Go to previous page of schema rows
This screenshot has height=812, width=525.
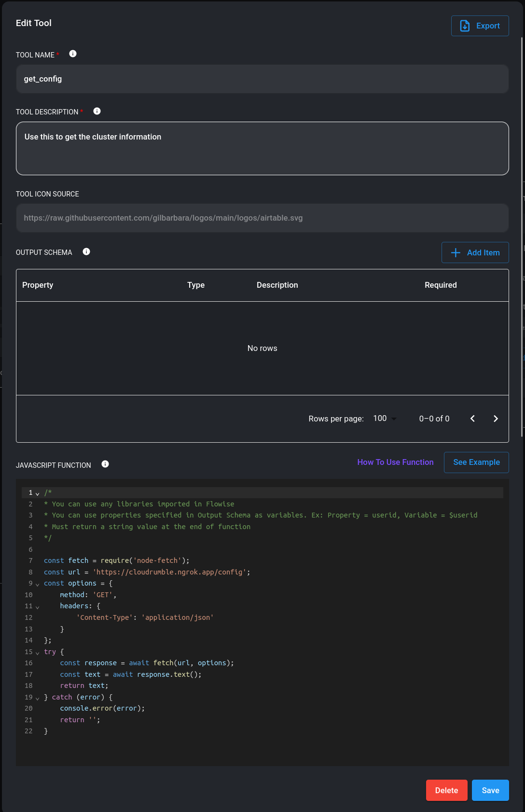(472, 419)
